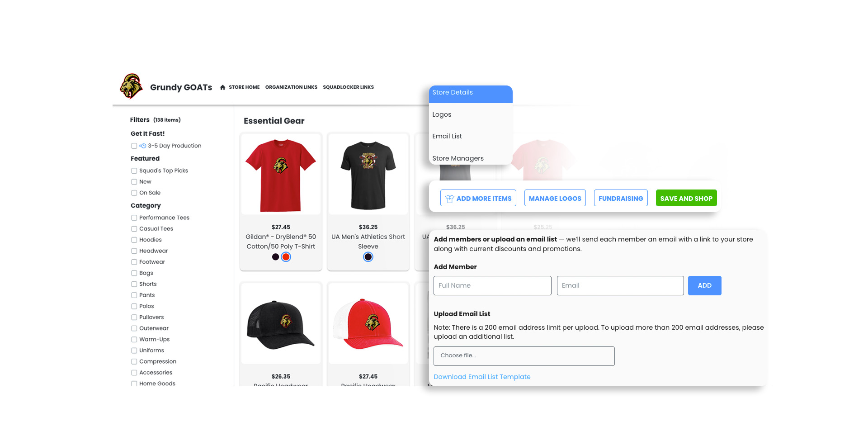
Task: Click the Download Email List Template link
Action: [482, 376]
